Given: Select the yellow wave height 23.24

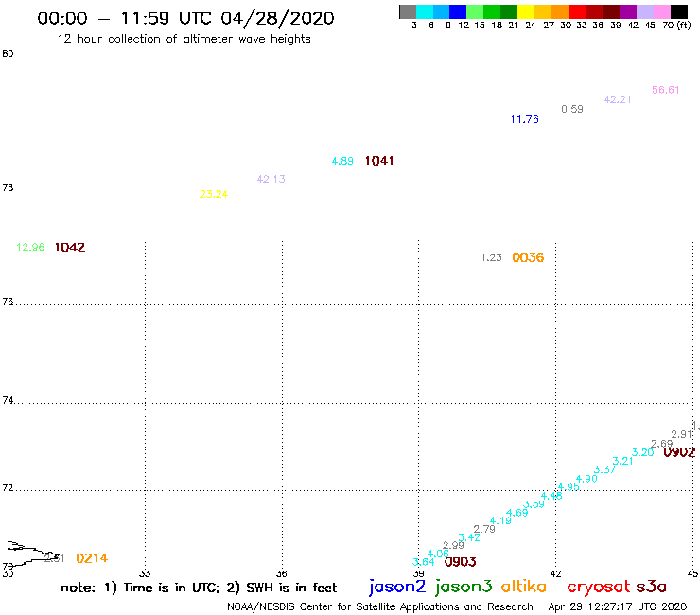Looking at the screenshot, I should [x=214, y=194].
